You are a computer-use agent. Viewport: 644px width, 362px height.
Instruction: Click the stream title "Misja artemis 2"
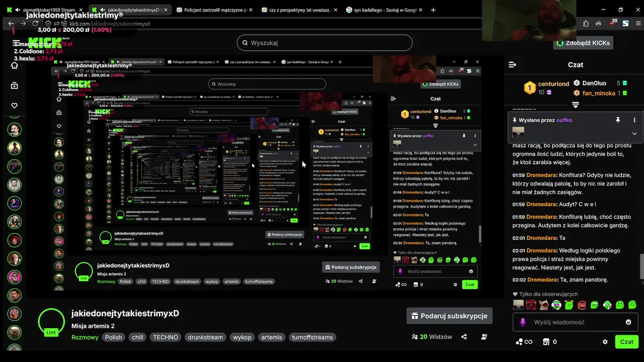tap(93, 326)
